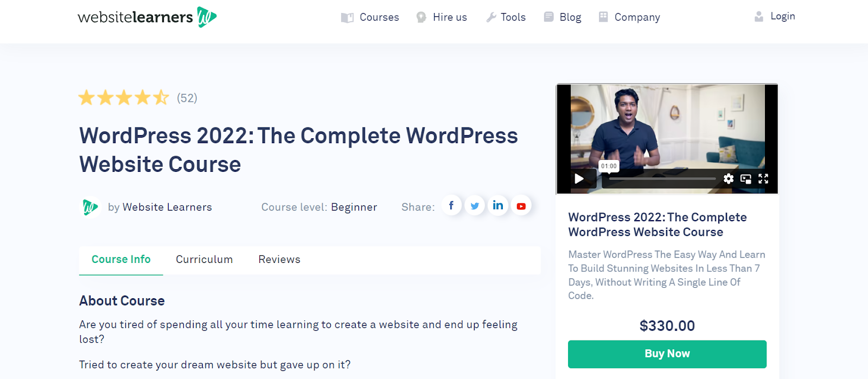Open the YouTube share icon

click(521, 205)
